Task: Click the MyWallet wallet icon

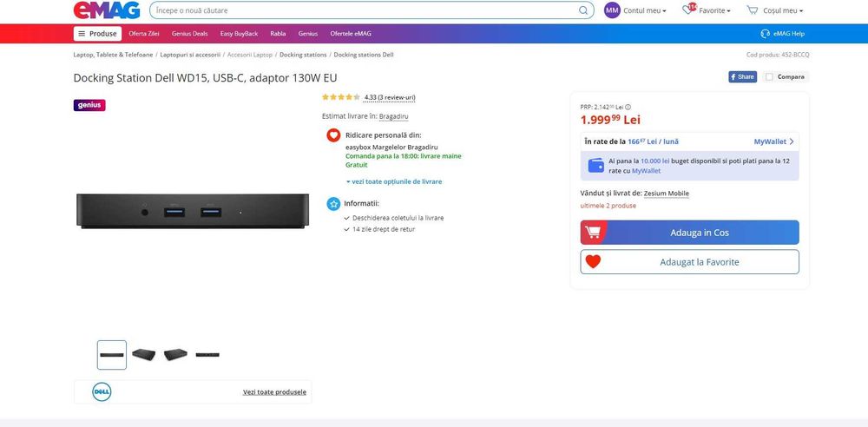Action: pos(595,166)
